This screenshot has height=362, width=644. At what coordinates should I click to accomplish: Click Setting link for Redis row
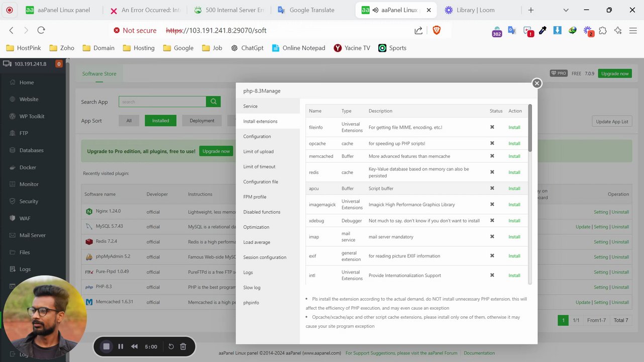[601, 242]
